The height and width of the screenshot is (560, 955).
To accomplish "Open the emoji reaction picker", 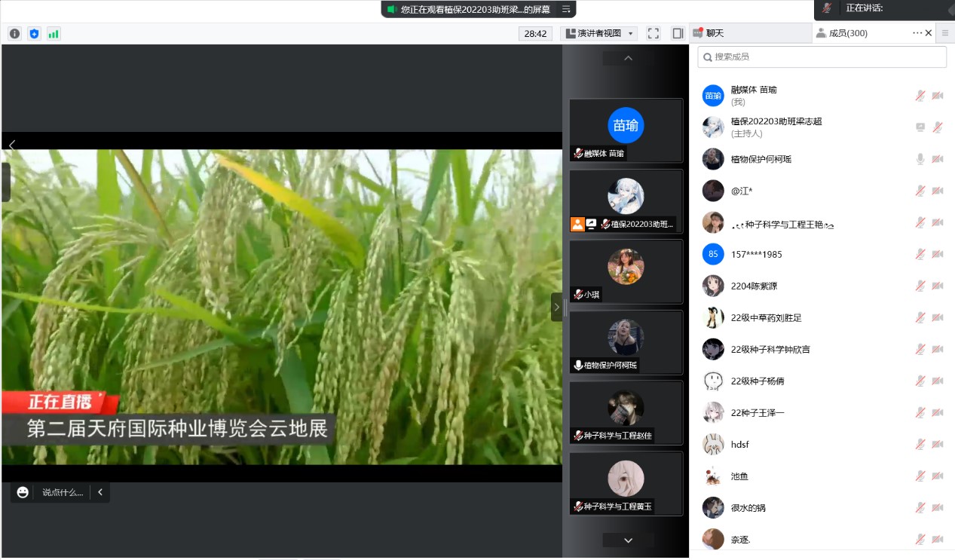I will (x=23, y=492).
